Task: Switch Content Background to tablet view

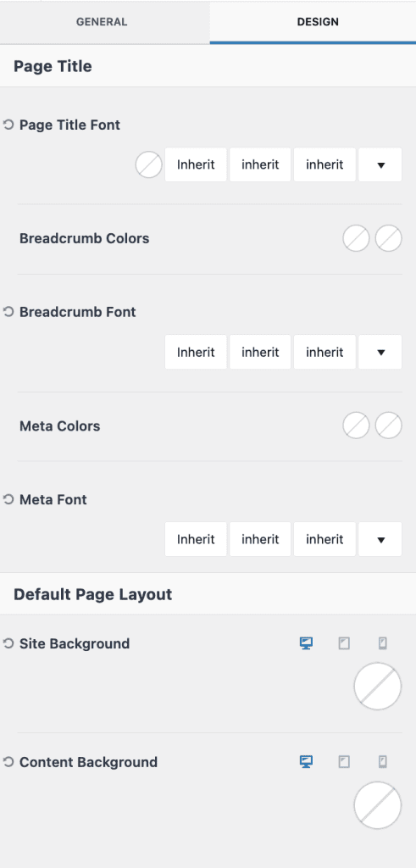Action: coord(344,762)
